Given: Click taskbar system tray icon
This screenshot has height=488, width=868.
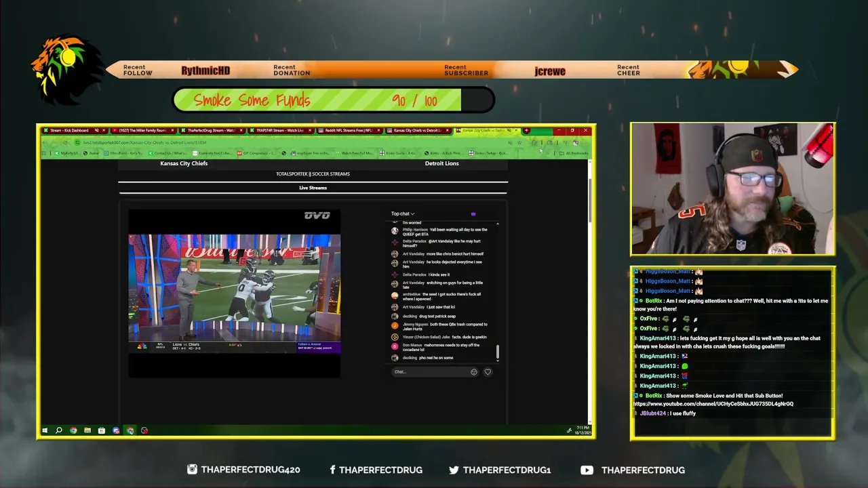Looking at the screenshot, I should [569, 430].
